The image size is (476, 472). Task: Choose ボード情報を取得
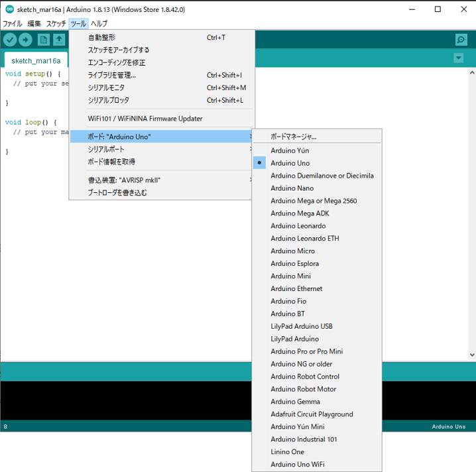(162, 162)
